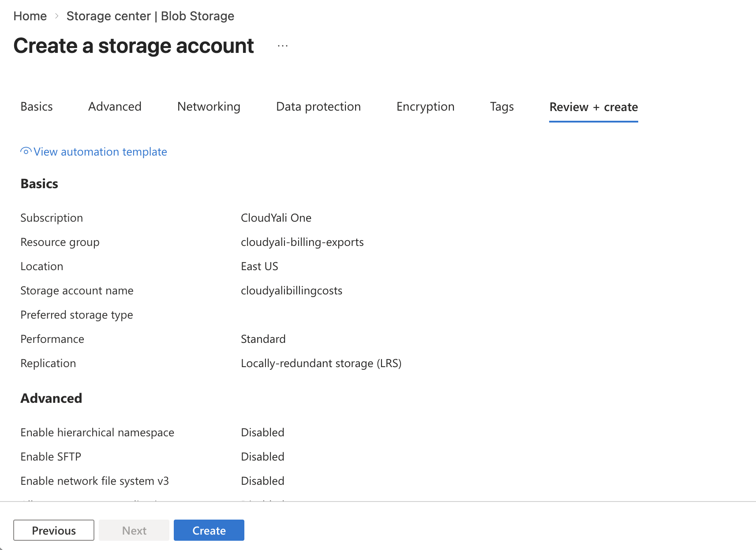Open Storage center | Blob Storage from breadcrumb
The image size is (756, 550).
click(150, 16)
